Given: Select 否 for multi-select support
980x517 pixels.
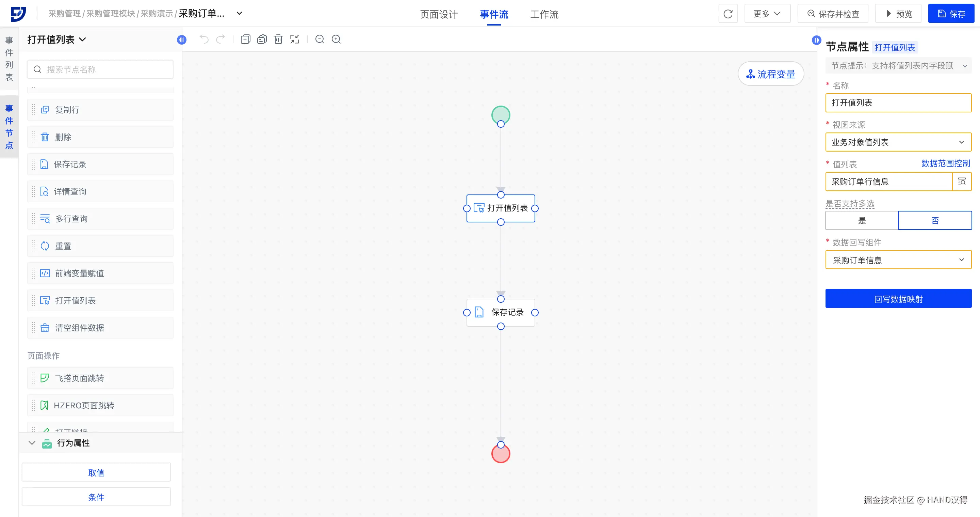Looking at the screenshot, I should click(x=935, y=220).
